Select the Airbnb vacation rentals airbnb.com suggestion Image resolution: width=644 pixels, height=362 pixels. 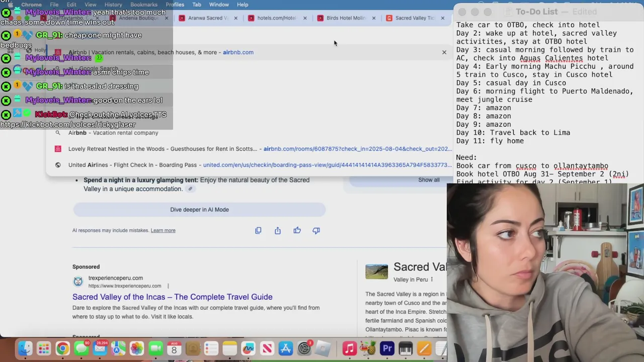[250, 52]
